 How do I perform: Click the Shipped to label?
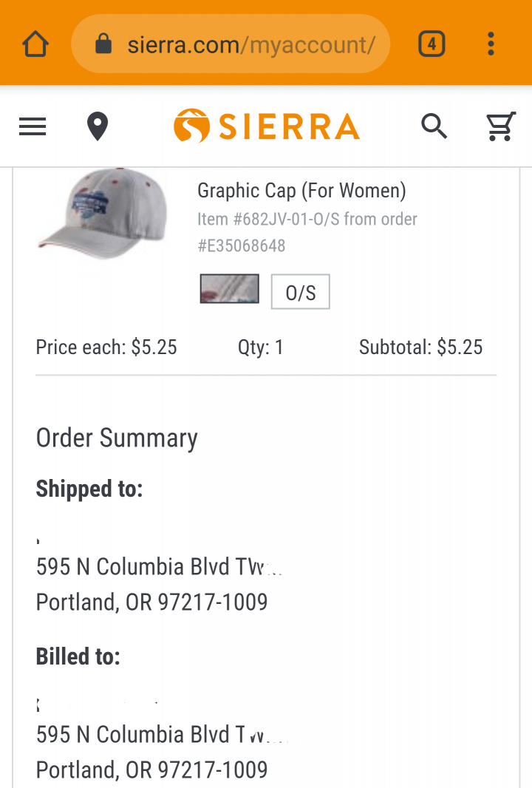(x=89, y=489)
